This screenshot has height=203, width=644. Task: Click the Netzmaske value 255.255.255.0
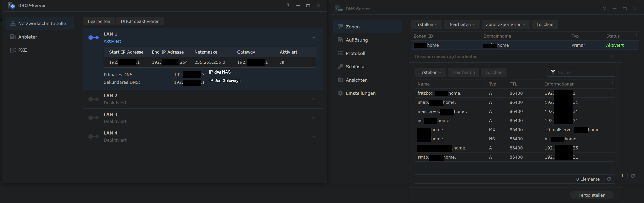[210, 62]
